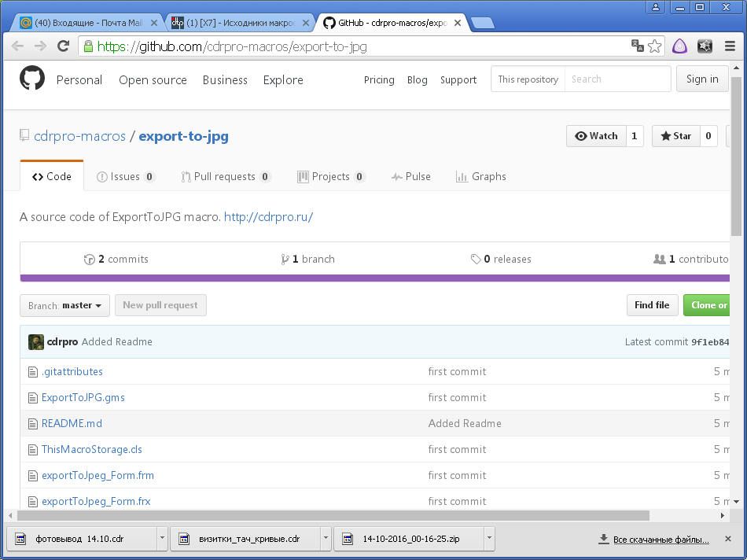Open the Blog link
747x560 pixels.
click(x=418, y=80)
